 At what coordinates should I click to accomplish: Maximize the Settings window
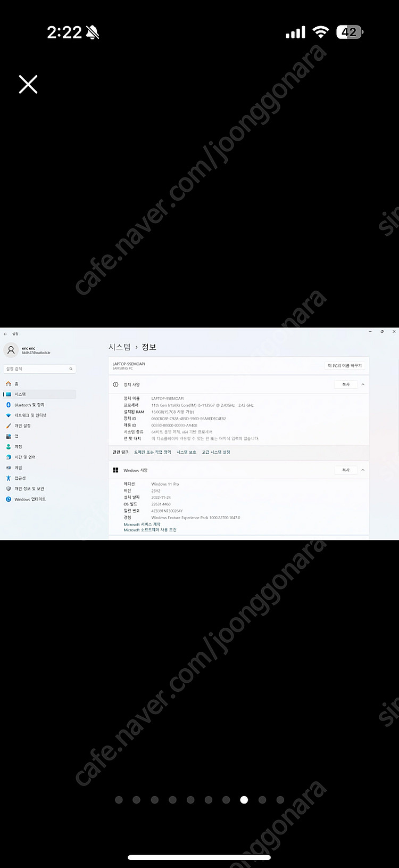coord(382,331)
